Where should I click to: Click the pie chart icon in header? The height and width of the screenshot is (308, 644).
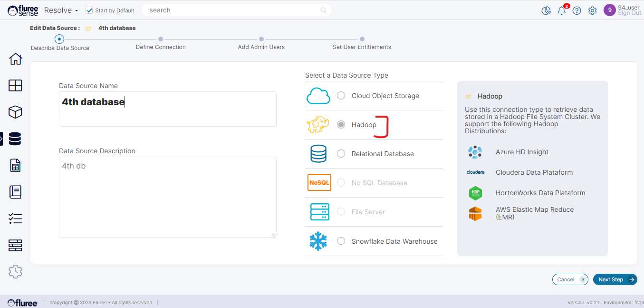(546, 10)
